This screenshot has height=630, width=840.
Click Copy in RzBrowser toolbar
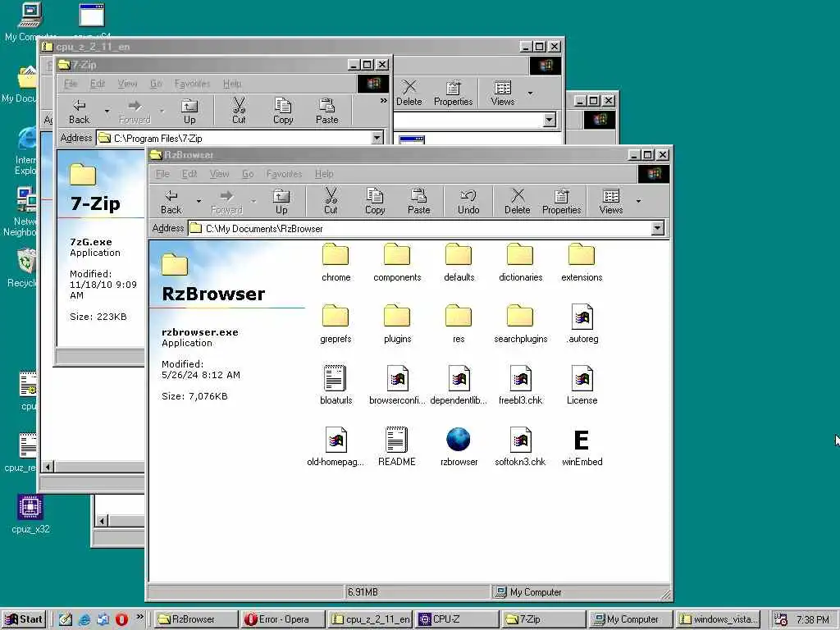pos(374,201)
